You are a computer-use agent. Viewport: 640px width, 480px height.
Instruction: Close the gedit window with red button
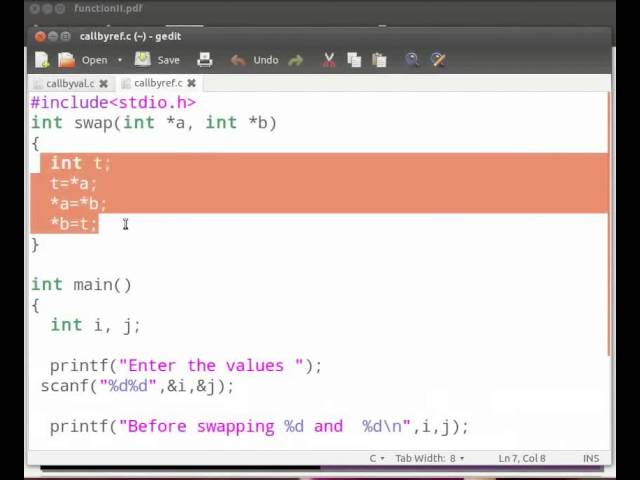pyautogui.click(x=40, y=36)
